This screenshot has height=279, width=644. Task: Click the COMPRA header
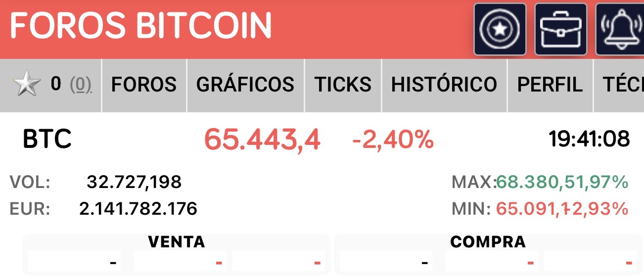point(488,242)
